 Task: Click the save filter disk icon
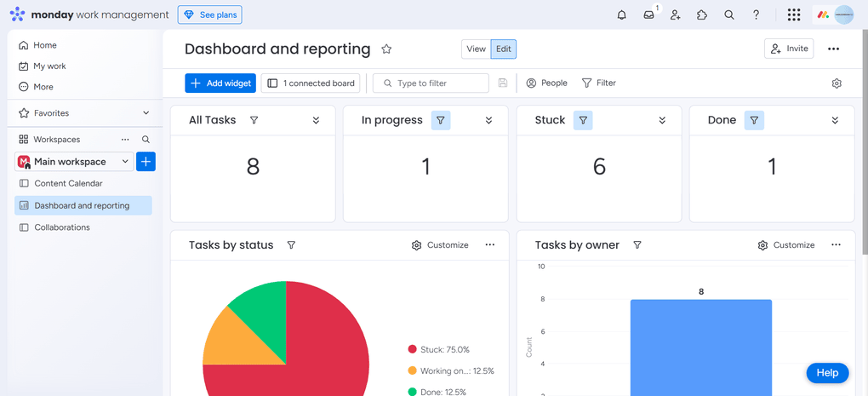503,83
